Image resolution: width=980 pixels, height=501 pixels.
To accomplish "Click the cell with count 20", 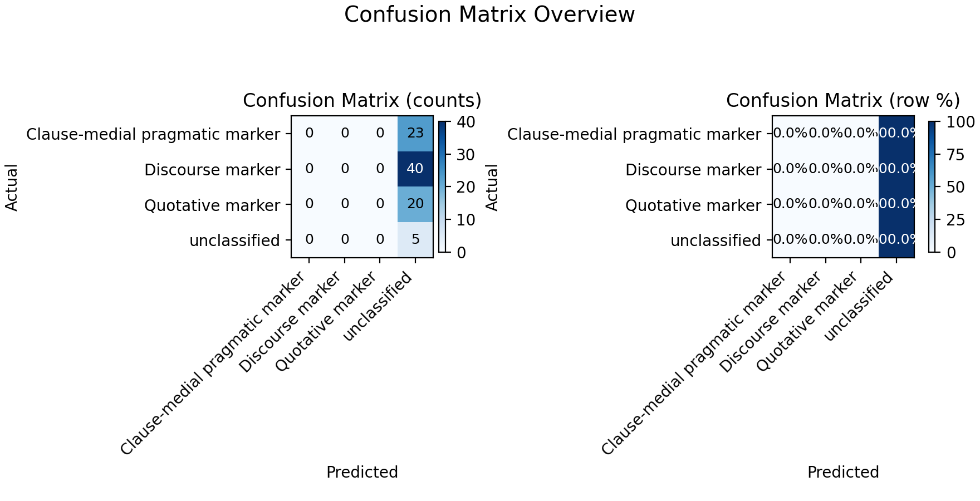I will click(415, 204).
